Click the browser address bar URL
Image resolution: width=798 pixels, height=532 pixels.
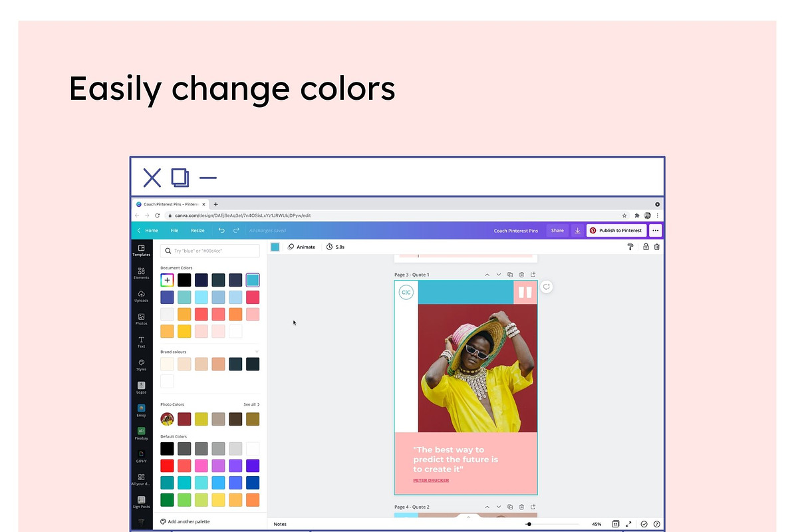(x=243, y=215)
